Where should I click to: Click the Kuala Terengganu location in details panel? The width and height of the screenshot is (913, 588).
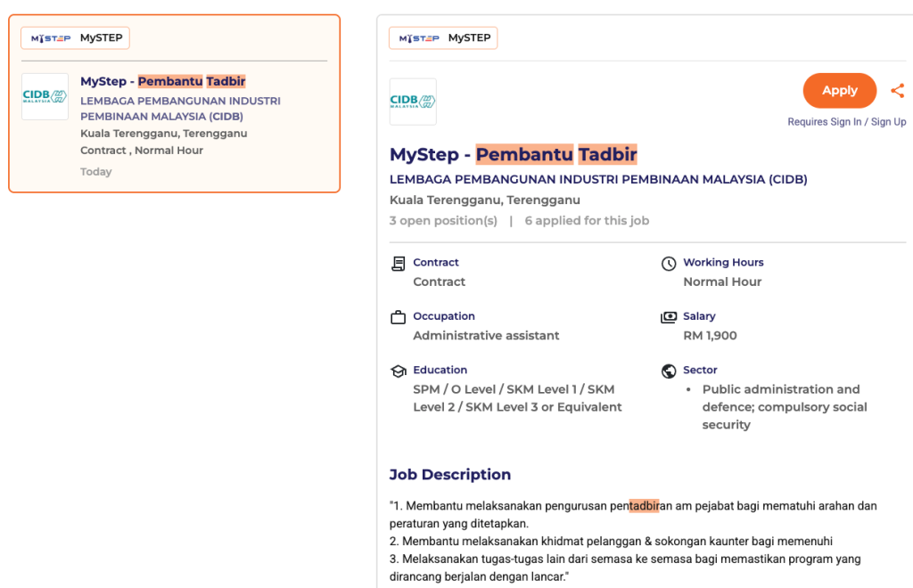pos(484,200)
